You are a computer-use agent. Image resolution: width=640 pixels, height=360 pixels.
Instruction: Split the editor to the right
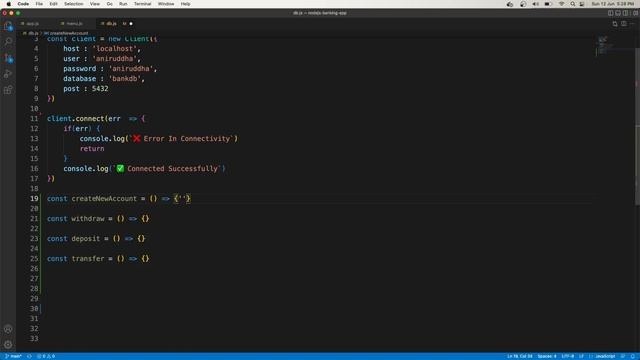click(624, 24)
